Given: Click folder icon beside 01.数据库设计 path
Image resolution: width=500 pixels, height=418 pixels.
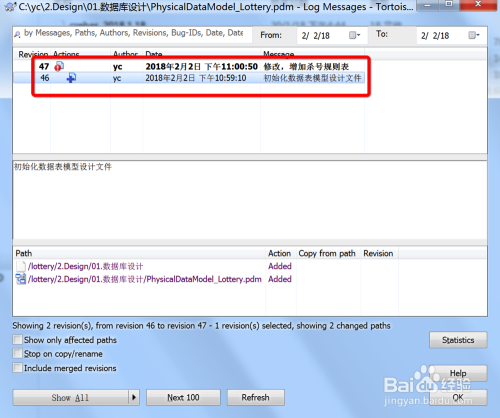Looking at the screenshot, I should pyautogui.click(x=21, y=266).
